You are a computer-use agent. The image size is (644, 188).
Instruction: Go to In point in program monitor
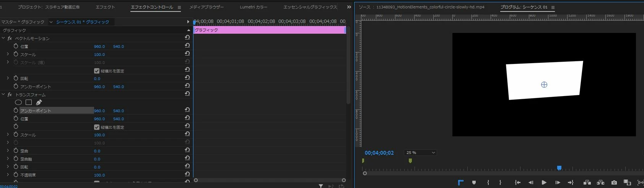click(x=517, y=183)
